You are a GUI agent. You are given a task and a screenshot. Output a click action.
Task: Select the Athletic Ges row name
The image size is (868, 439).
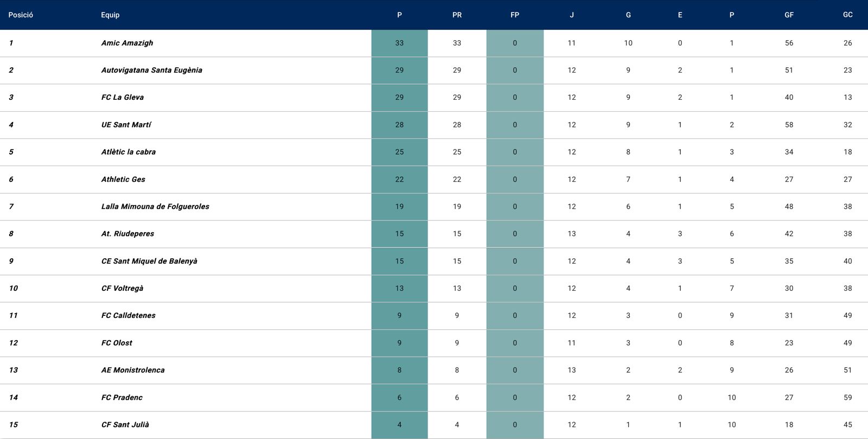(123, 179)
